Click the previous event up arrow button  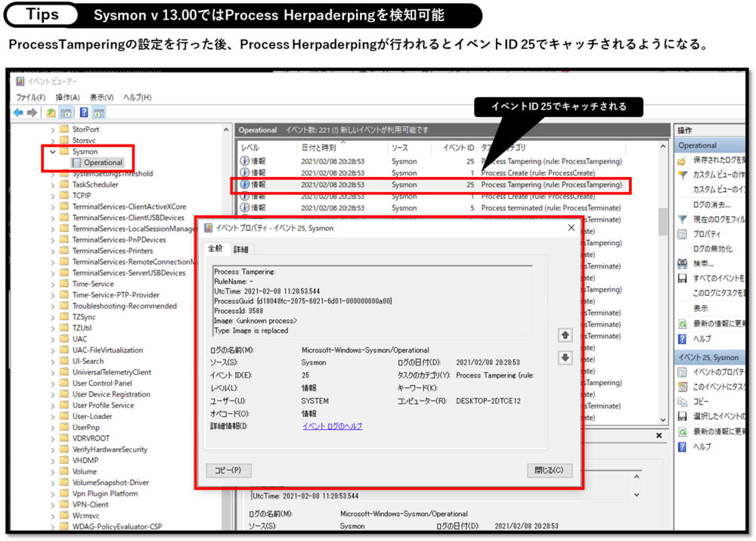point(565,335)
